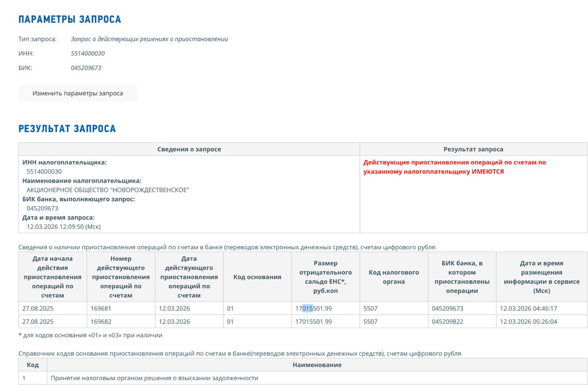Select suspension number 169682 cell
588x385 pixels.
[x=101, y=322]
